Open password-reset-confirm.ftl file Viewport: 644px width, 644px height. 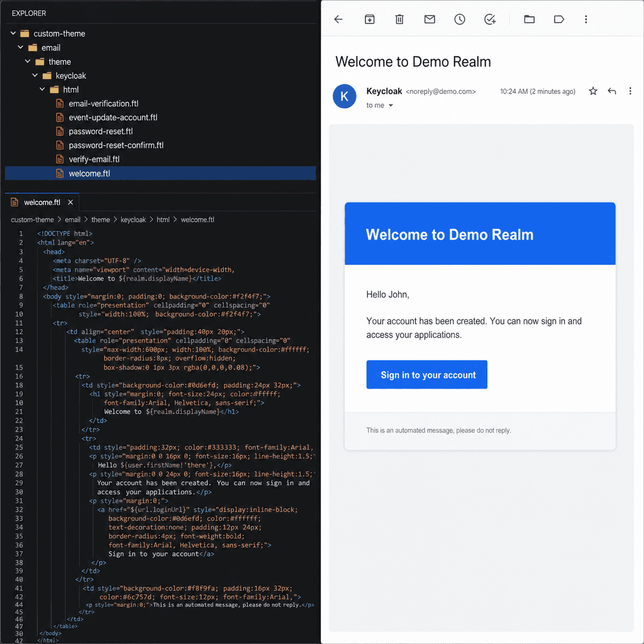[x=116, y=145]
